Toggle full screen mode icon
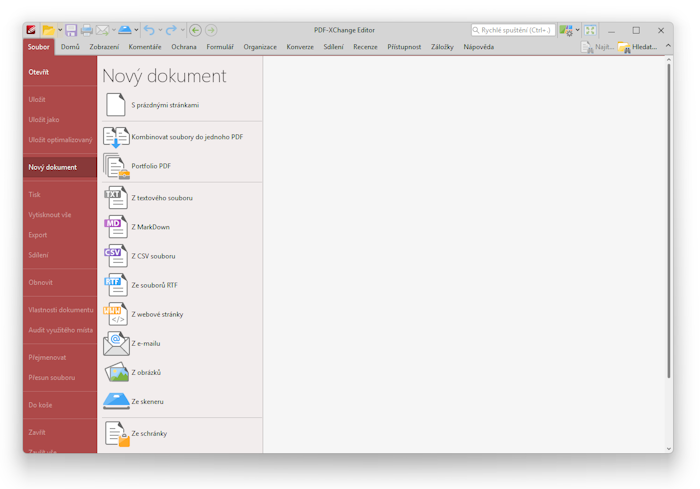700x489 pixels. click(x=590, y=30)
